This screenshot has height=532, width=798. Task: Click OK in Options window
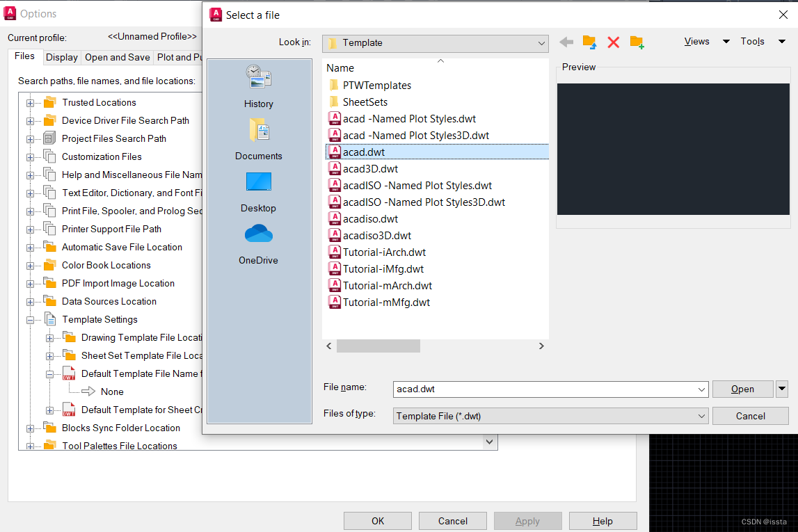(x=378, y=522)
